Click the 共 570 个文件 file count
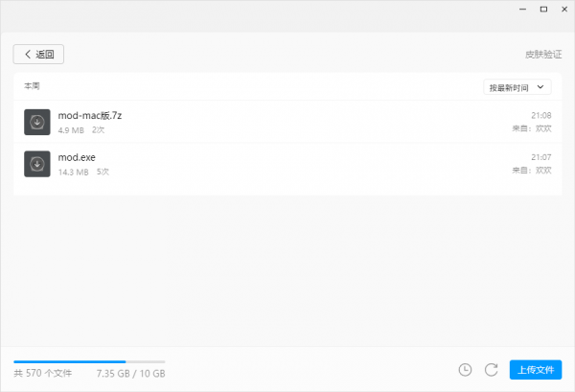 pos(43,373)
